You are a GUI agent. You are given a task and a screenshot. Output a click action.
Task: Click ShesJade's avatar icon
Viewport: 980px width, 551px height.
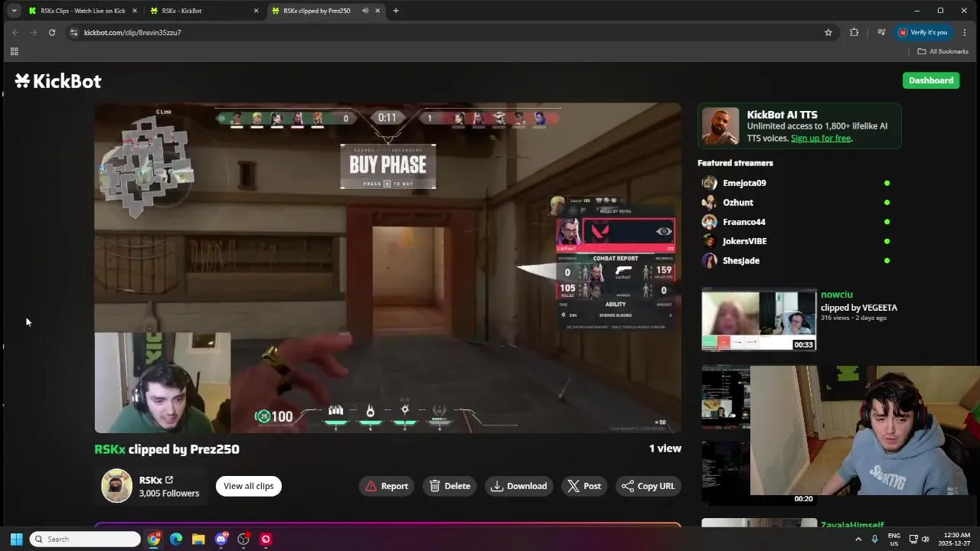click(x=710, y=261)
